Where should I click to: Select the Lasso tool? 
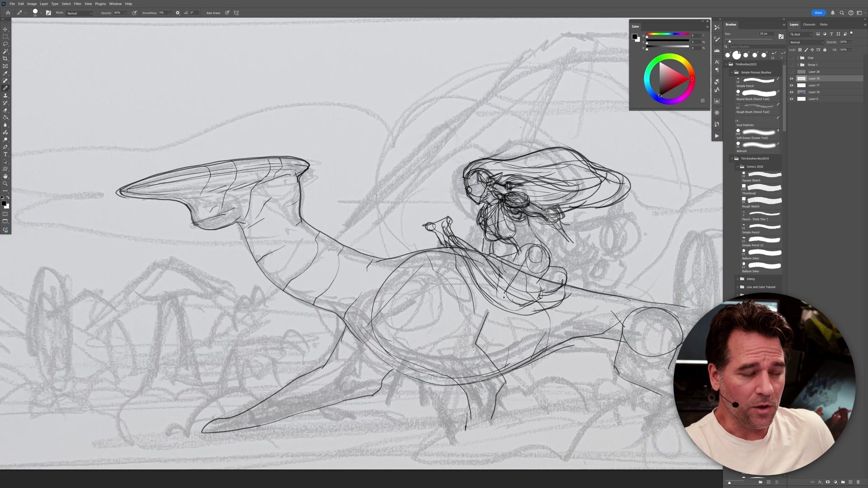pyautogui.click(x=5, y=44)
